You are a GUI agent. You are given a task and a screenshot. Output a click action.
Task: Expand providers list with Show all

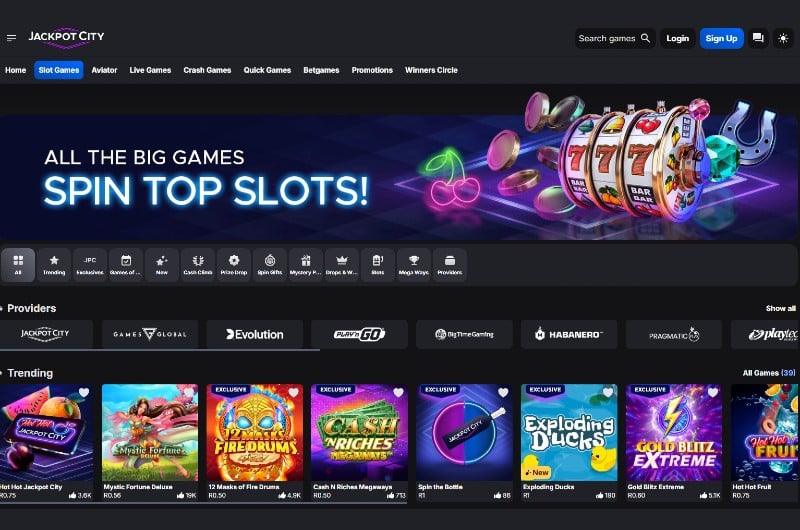pos(781,308)
